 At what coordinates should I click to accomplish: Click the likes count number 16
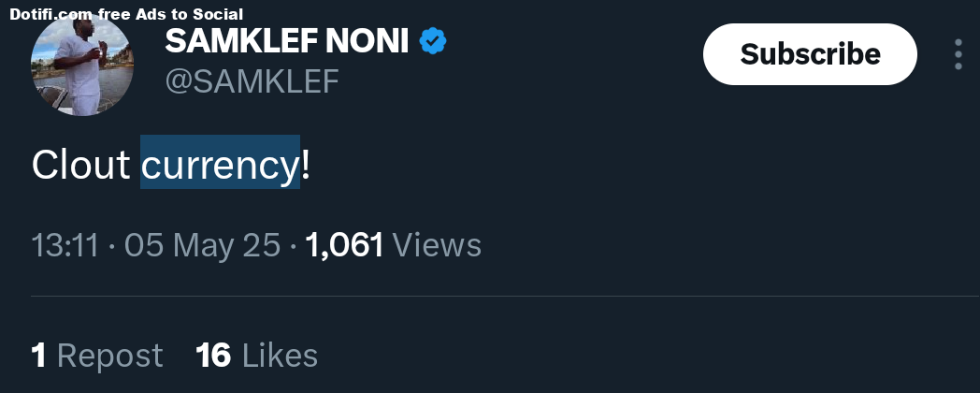[x=213, y=356]
